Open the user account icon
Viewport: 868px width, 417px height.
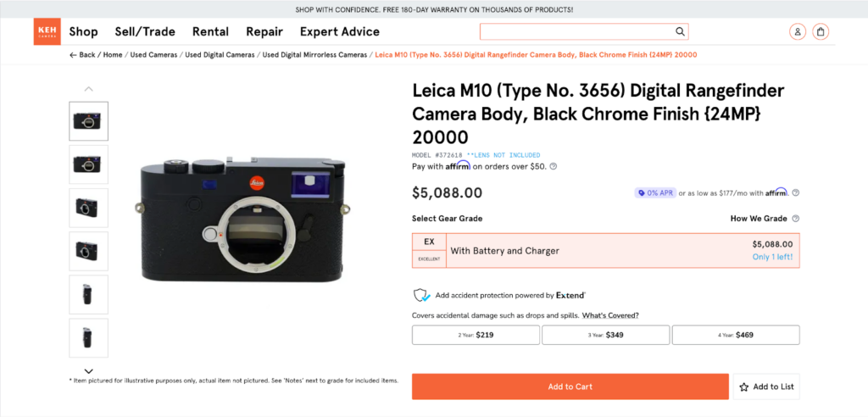[x=797, y=32]
